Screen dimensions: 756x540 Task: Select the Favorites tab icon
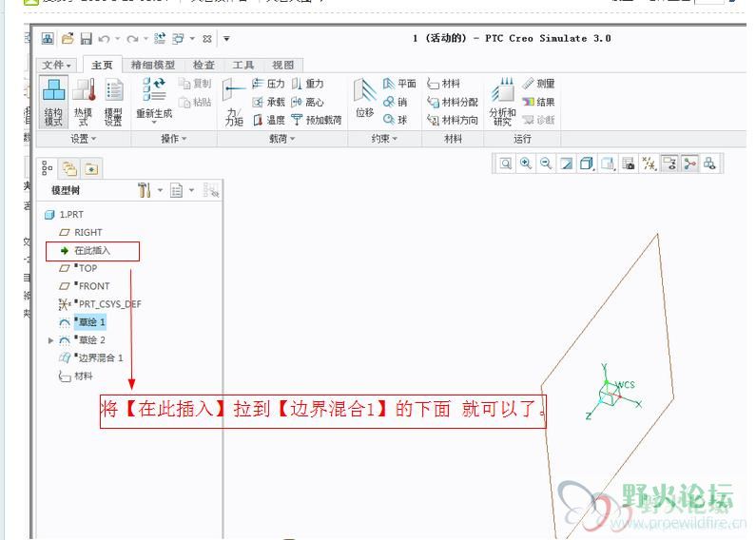point(91,169)
